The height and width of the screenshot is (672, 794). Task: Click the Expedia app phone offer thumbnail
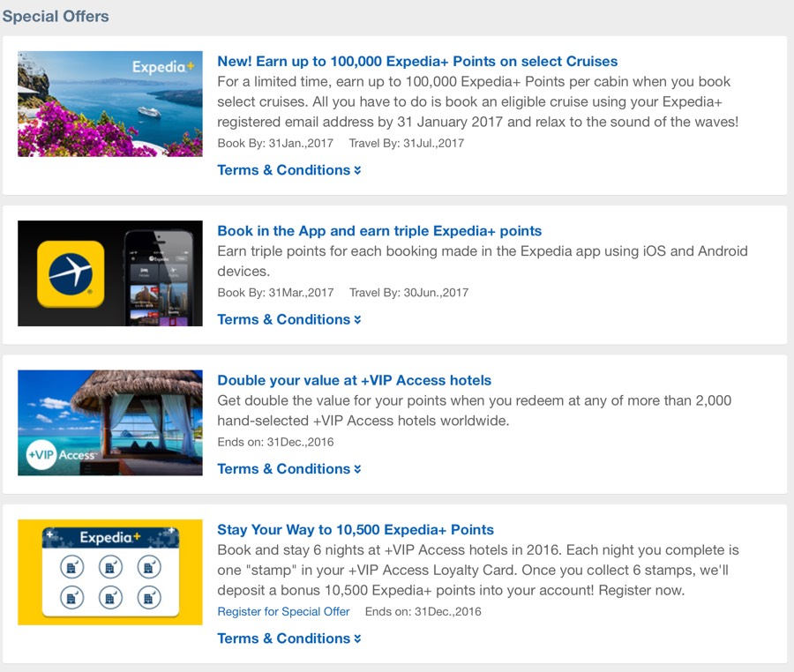[110, 273]
